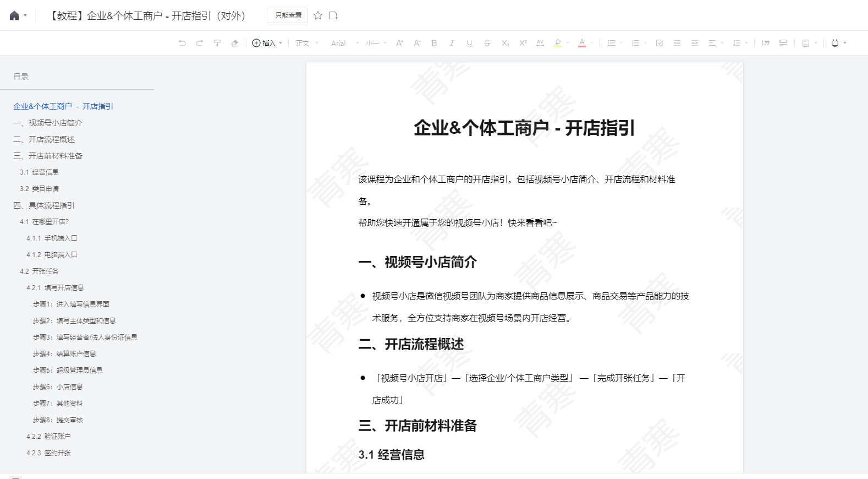Increase font size with A+ icon

coord(400,43)
